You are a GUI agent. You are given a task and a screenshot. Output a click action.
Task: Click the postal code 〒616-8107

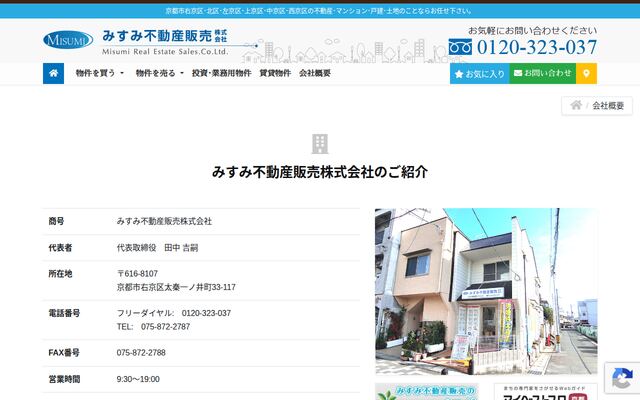click(137, 273)
